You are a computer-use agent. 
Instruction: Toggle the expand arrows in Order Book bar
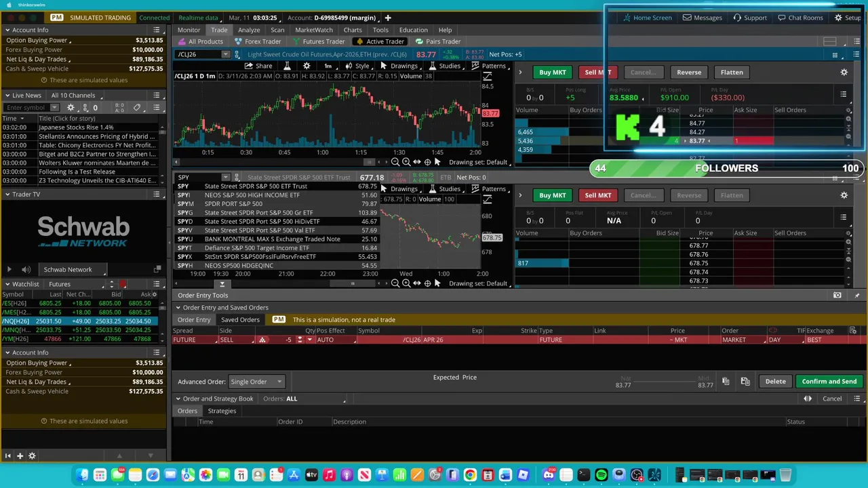point(808,399)
